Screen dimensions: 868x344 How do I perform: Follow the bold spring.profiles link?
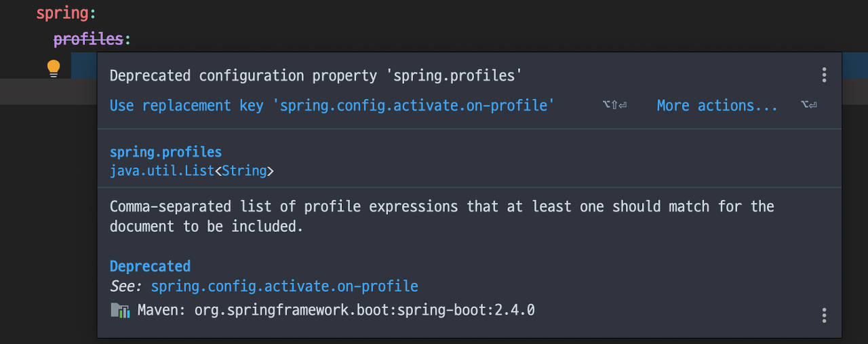click(165, 152)
